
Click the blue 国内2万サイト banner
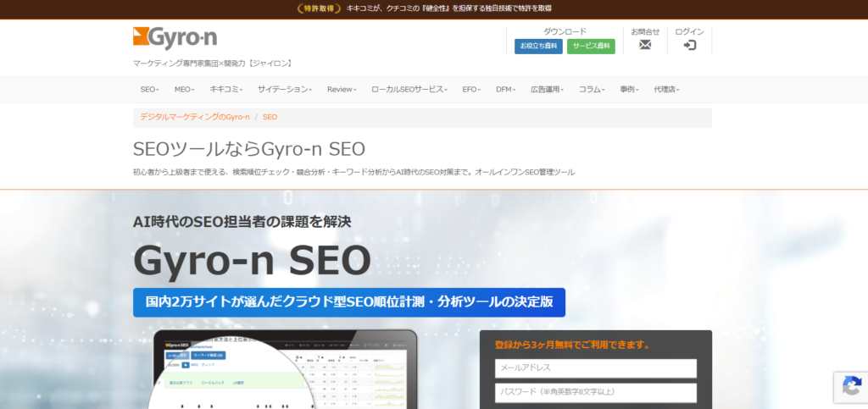(349, 302)
